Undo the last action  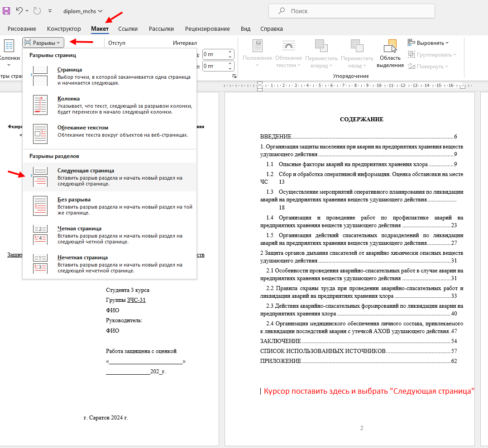19,11
